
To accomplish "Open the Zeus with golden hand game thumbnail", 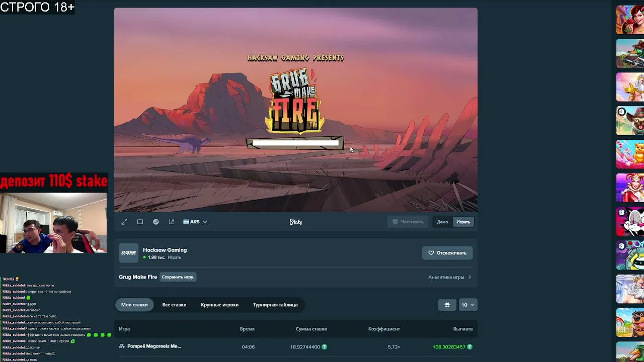I will 630,87.
